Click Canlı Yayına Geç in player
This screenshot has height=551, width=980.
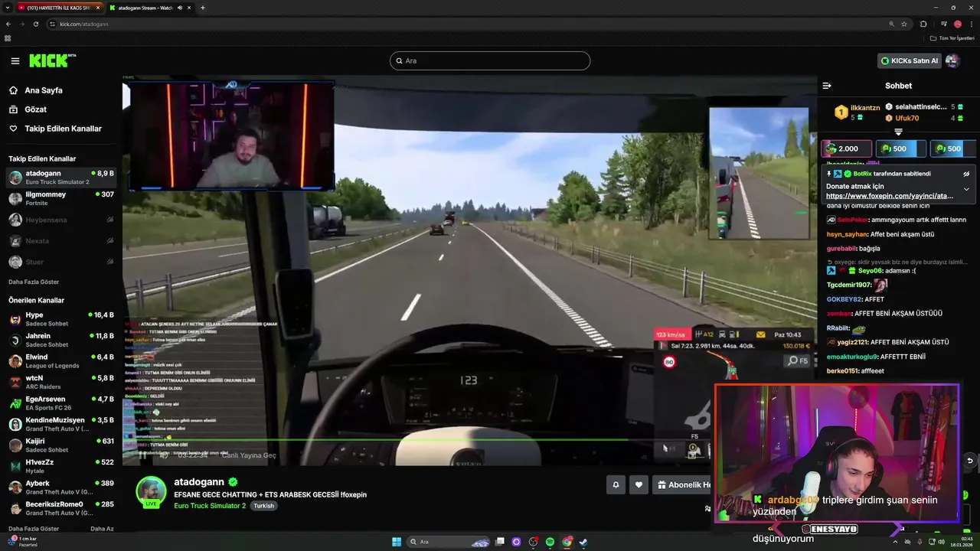pyautogui.click(x=248, y=455)
